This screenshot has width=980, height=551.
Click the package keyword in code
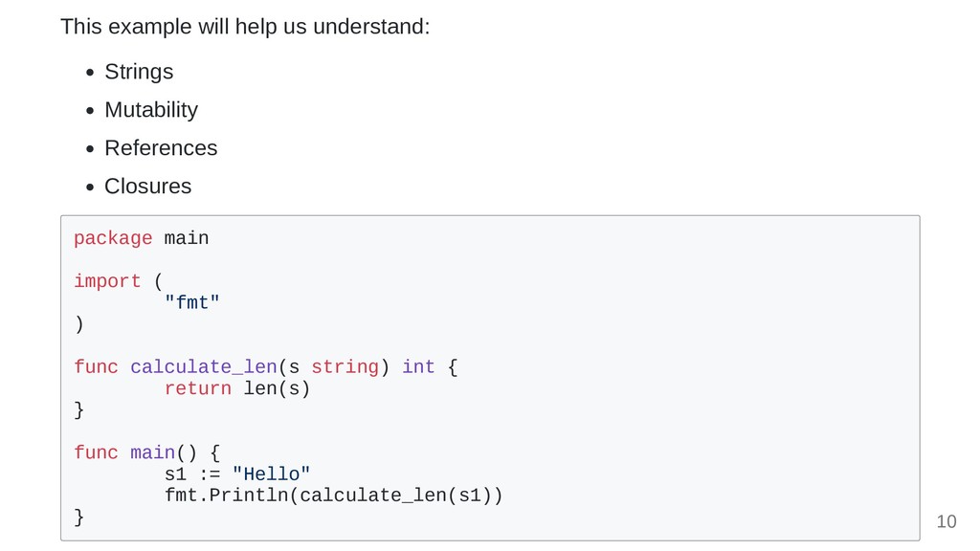coord(113,238)
